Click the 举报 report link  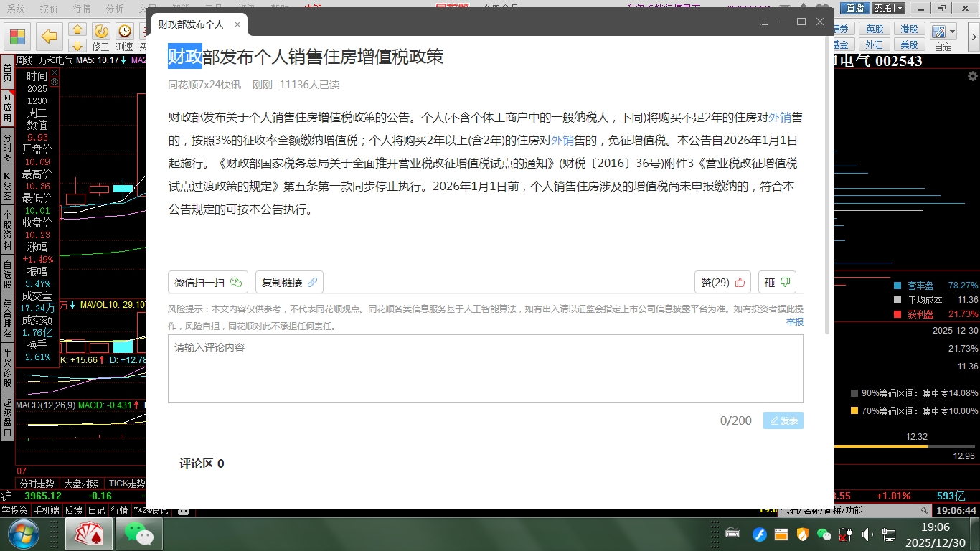tap(795, 322)
